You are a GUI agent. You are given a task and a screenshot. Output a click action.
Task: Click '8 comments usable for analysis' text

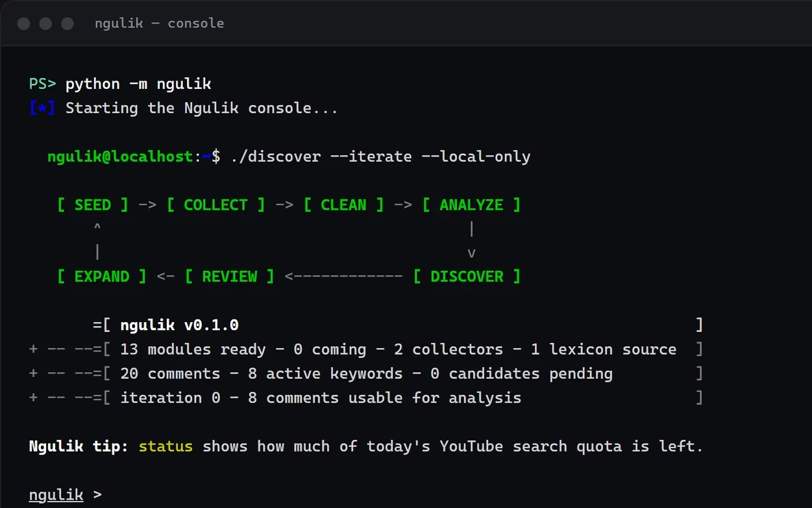point(385,398)
